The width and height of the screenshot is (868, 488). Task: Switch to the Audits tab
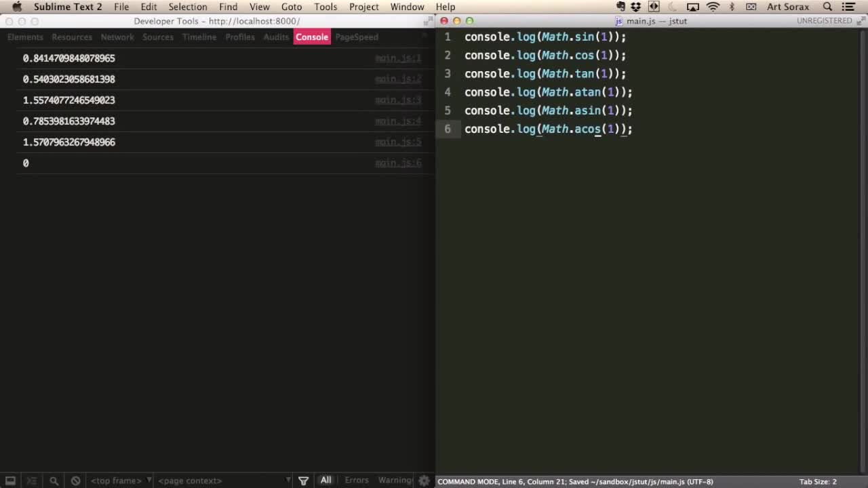[276, 37]
